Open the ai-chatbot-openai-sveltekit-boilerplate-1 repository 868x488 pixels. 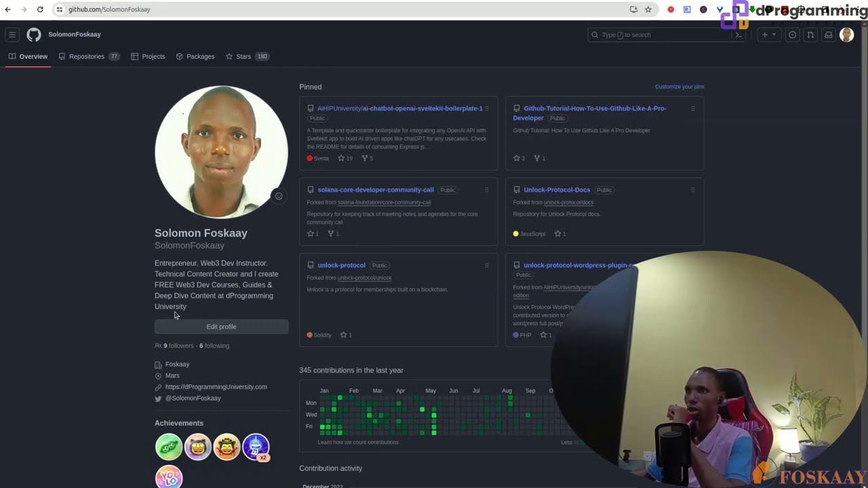pos(400,108)
